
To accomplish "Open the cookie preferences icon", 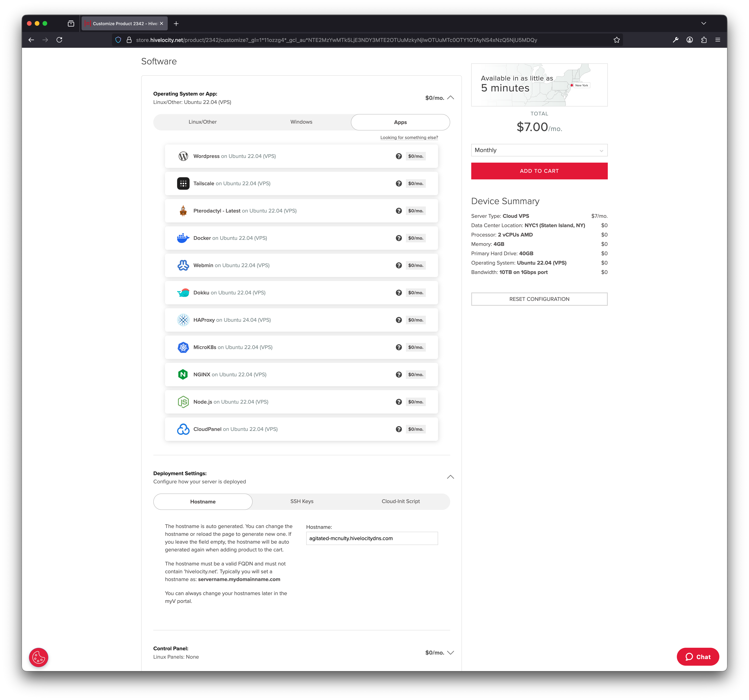I will tap(38, 657).
